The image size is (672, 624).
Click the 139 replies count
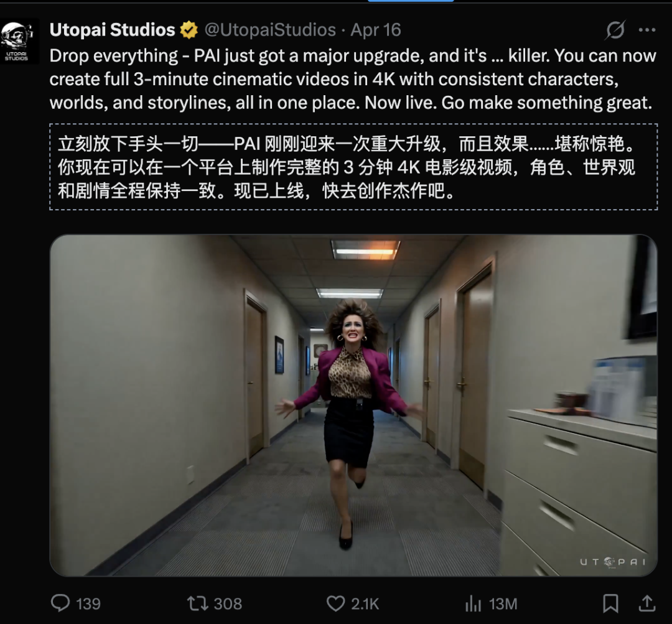(88, 604)
